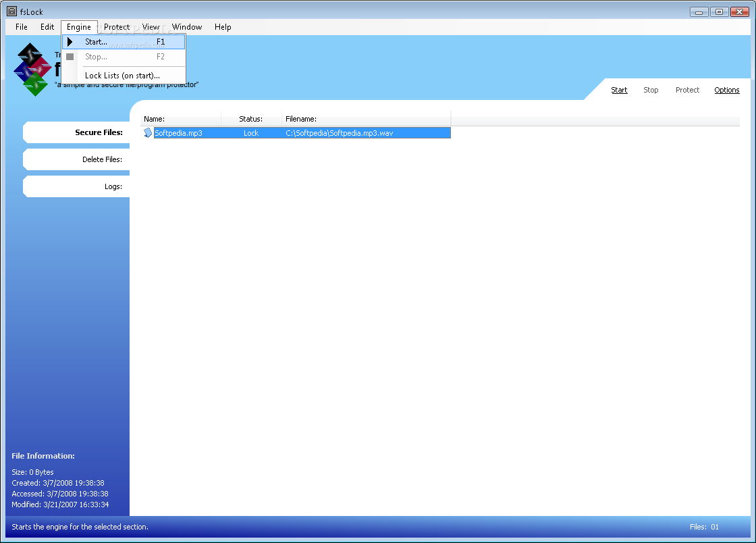Close the open Engine menu

(79, 27)
